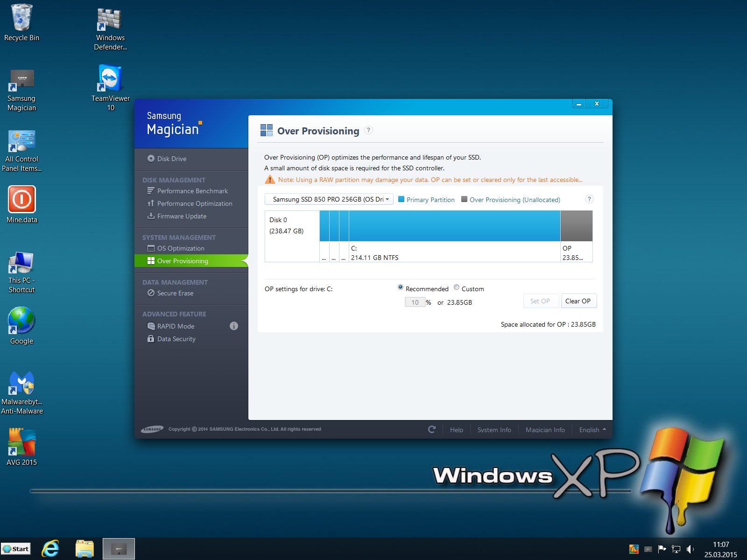
Task: Select Over Provisioning menu item
Action: [x=191, y=261]
